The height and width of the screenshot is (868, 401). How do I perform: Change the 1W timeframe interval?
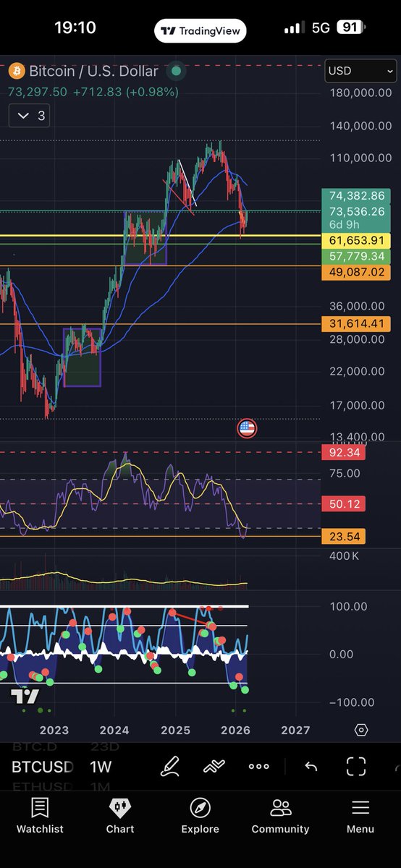tap(101, 767)
